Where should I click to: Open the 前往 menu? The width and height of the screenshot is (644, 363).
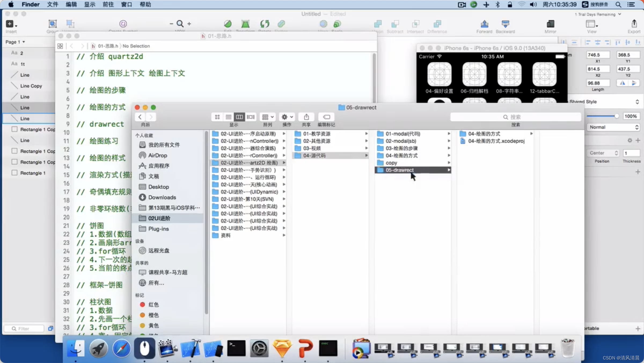(x=108, y=5)
